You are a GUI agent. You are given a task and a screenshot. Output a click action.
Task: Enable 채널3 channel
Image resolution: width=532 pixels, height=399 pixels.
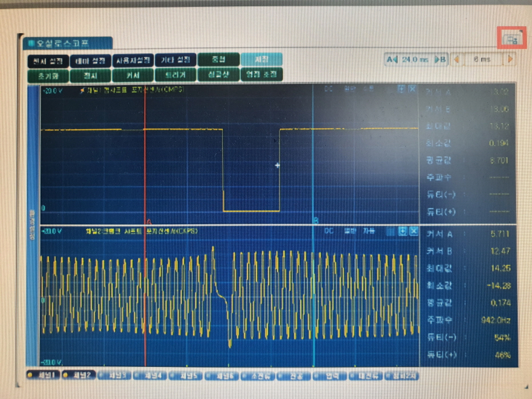[115, 376]
